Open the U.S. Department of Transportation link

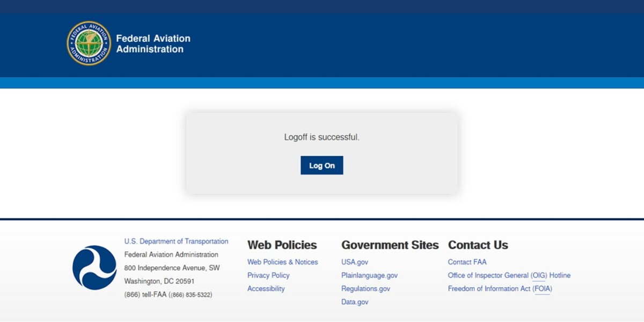176,241
